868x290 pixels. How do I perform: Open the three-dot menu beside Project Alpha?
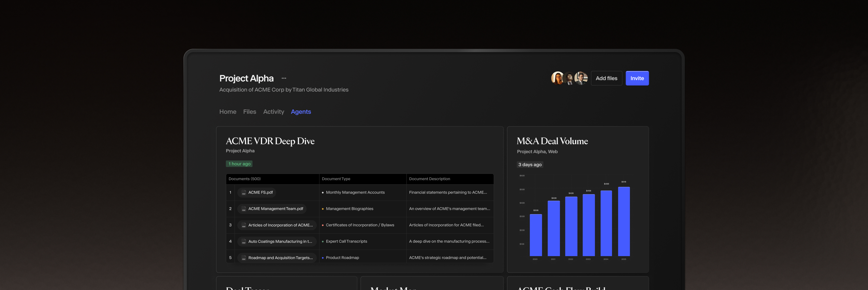coord(284,78)
